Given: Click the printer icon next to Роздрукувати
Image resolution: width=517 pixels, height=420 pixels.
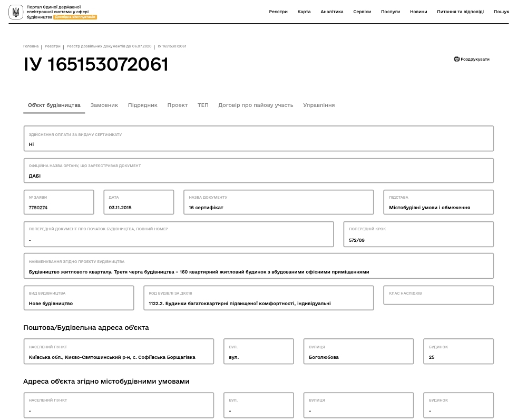Looking at the screenshot, I should [x=456, y=59].
